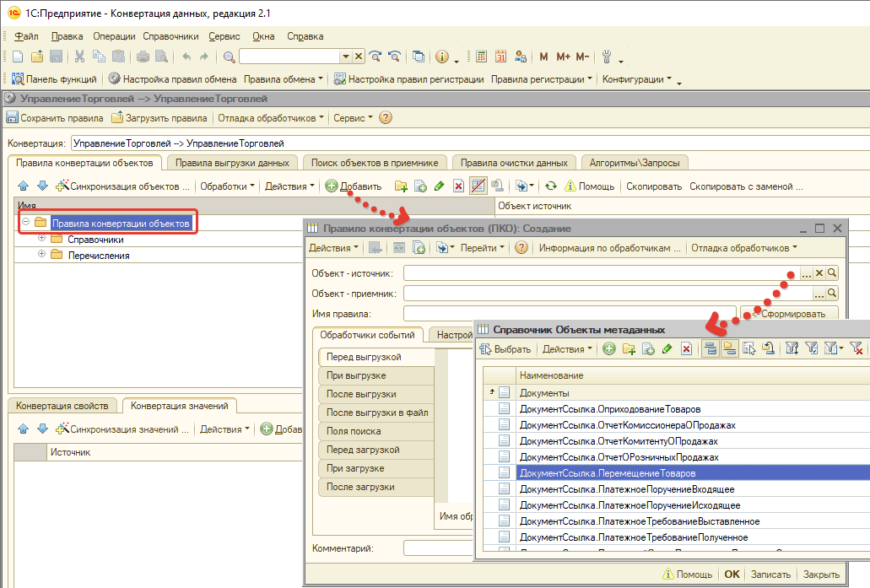Move rule down with blue down arrow
The image size is (870, 588).
point(42,186)
